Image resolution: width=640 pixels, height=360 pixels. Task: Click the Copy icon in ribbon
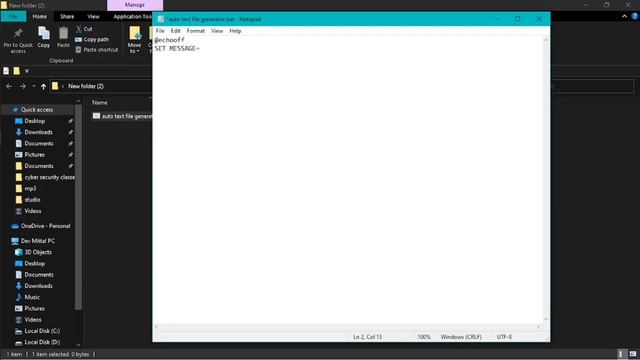click(44, 38)
